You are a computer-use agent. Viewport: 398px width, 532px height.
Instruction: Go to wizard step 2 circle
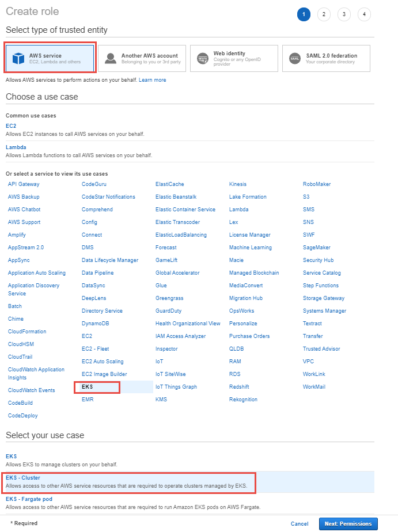[x=324, y=14]
